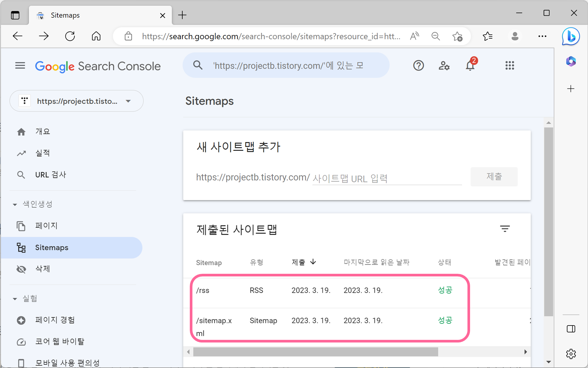Open the /sitemap.xml row

tap(357, 327)
